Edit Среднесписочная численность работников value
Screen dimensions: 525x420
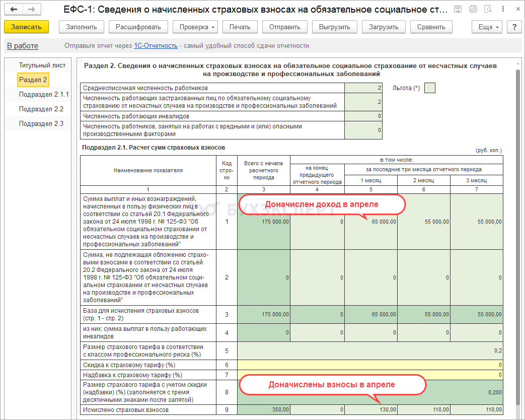[x=363, y=88]
